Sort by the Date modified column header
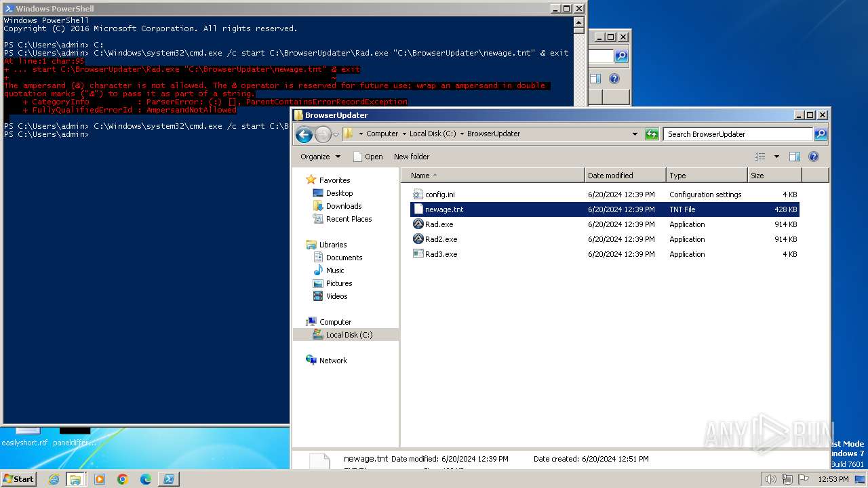This screenshot has height=488, width=868. click(625, 176)
